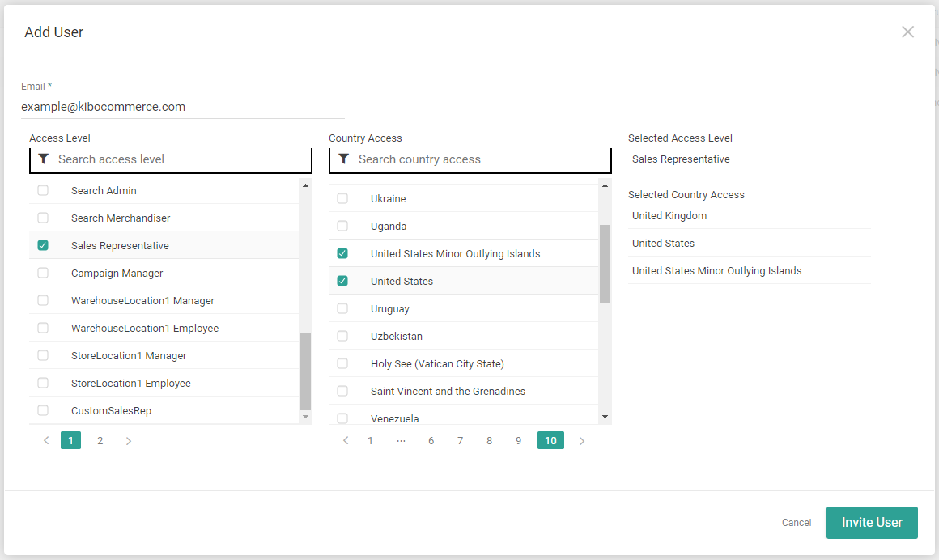Enable the Campaign Manager access level
939x560 pixels.
click(x=42, y=273)
